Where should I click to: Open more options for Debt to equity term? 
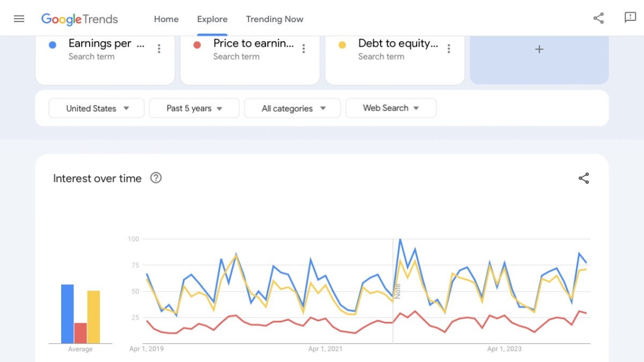coord(449,49)
